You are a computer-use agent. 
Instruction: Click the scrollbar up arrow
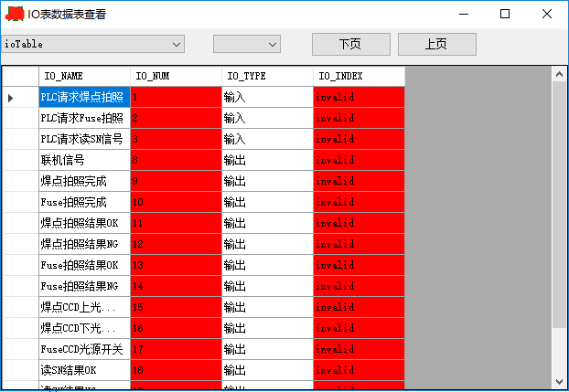559,74
